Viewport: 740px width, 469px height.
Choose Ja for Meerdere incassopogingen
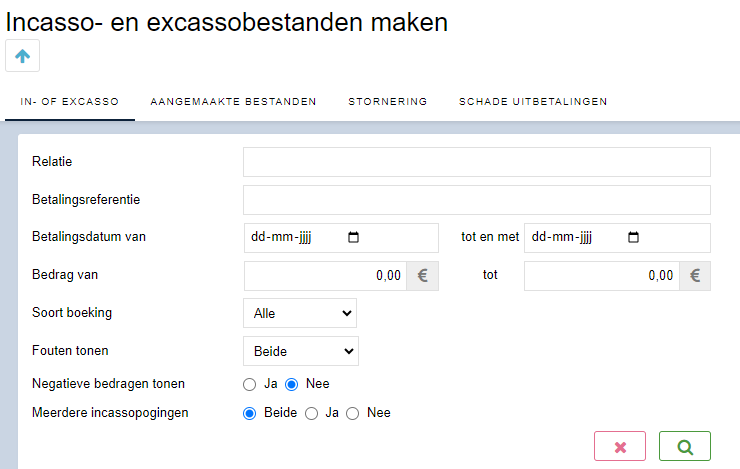click(311, 413)
